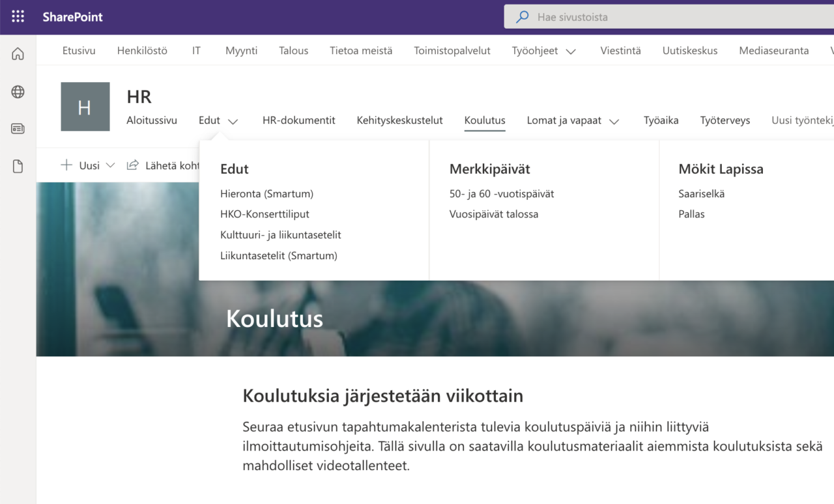Navigate to Etusivu in the top navigation
834x504 pixels.
pos(78,50)
